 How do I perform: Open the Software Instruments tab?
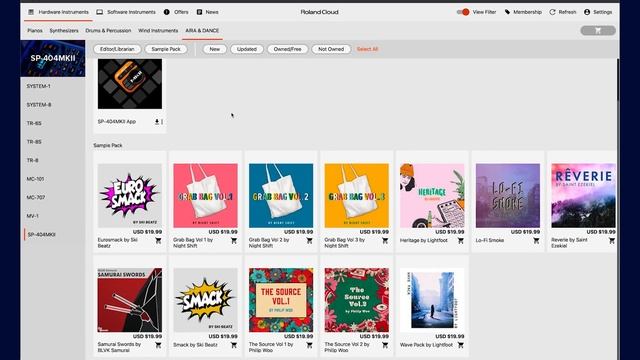tap(126, 12)
